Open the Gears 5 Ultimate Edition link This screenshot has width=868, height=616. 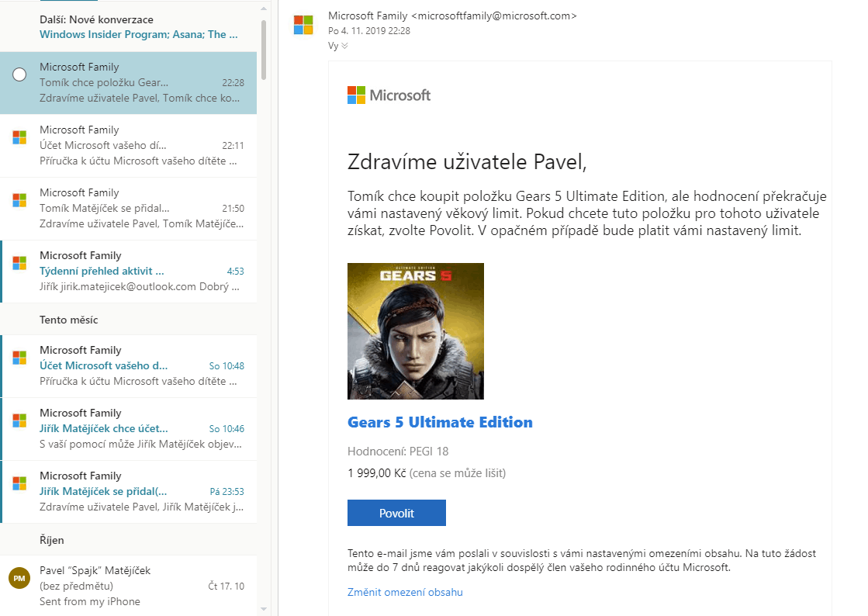click(x=440, y=423)
